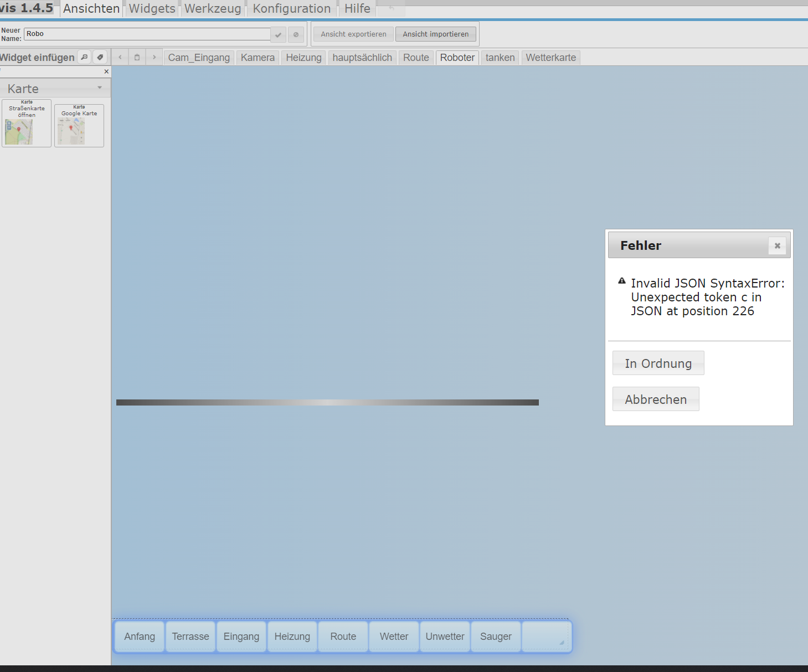The width and height of the screenshot is (808, 672).
Task: Open the Widgets menu
Action: 152,9
